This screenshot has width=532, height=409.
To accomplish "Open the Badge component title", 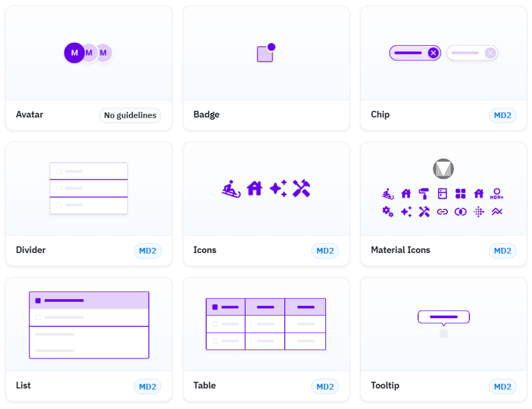I will pos(206,115).
